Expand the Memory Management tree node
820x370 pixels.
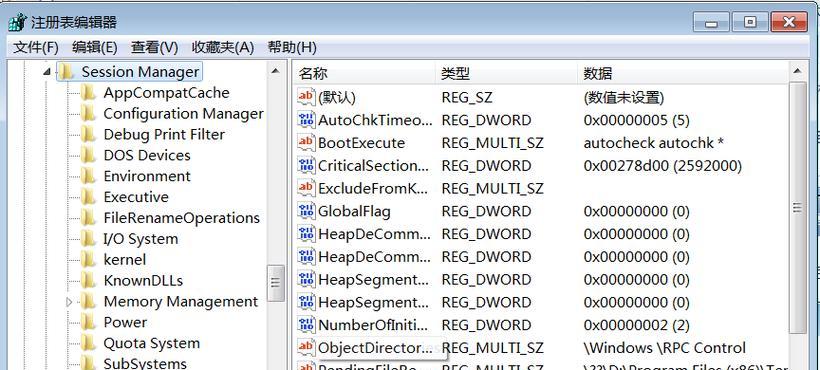coord(69,302)
